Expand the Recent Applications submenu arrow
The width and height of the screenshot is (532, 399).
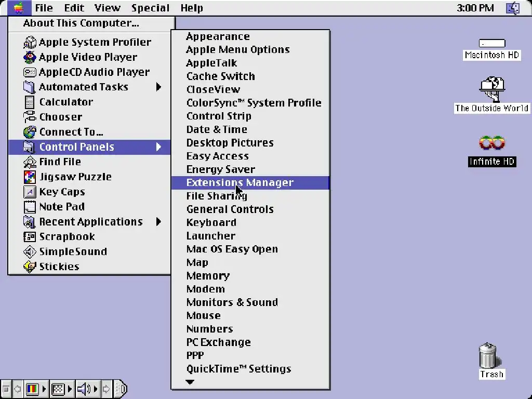(158, 221)
